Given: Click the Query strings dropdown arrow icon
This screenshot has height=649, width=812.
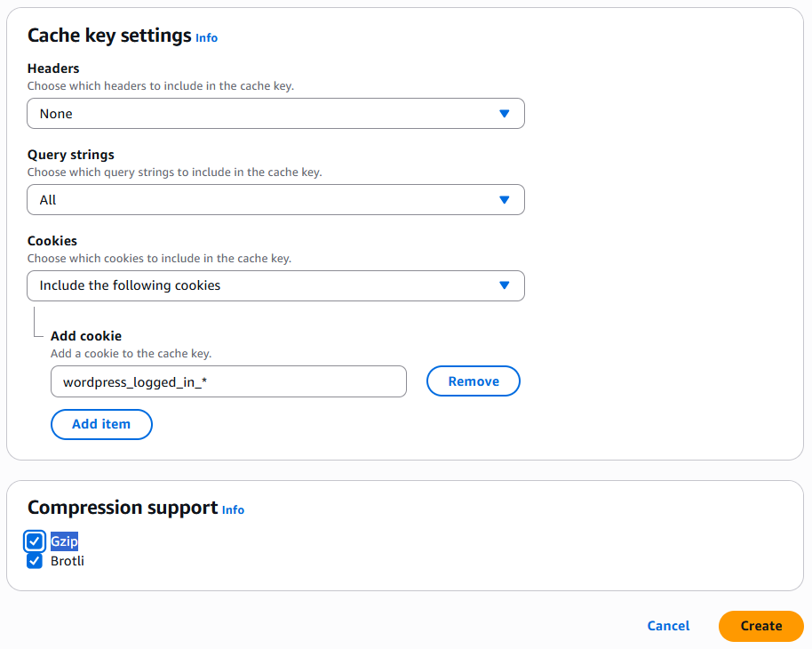Looking at the screenshot, I should tap(504, 199).
